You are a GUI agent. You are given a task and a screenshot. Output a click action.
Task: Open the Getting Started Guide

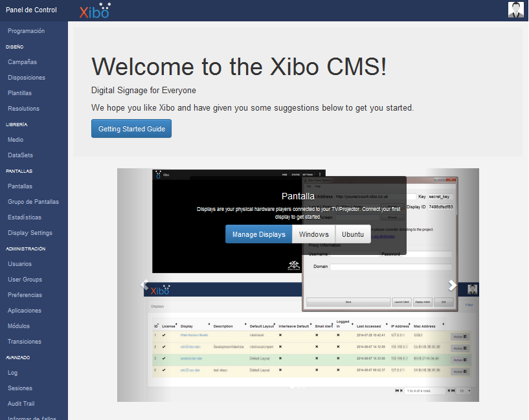[131, 128]
